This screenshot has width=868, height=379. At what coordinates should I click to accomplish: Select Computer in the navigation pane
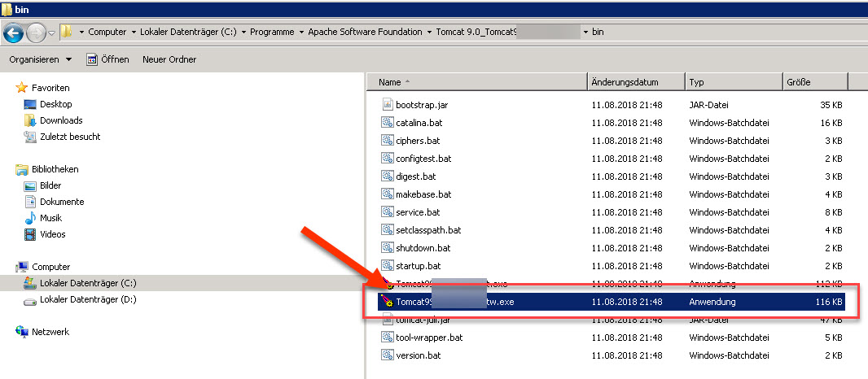point(51,267)
